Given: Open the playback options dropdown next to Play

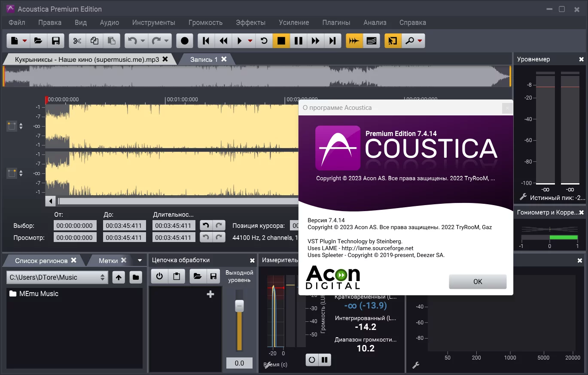Looking at the screenshot, I should pos(250,41).
